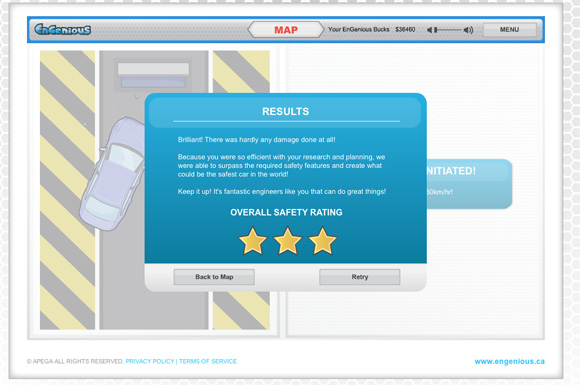Screen dimensions: 580x385
Task: Click the EnGenious logo
Action: (63, 30)
